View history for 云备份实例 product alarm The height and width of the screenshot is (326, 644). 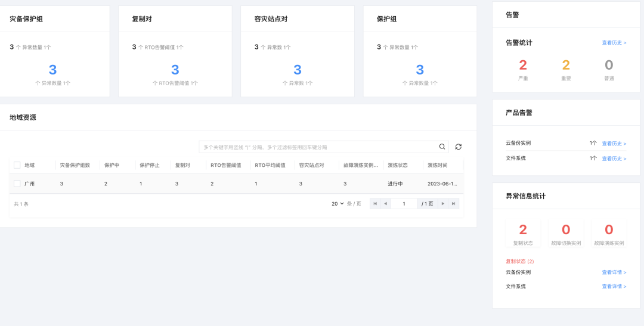[x=614, y=144]
